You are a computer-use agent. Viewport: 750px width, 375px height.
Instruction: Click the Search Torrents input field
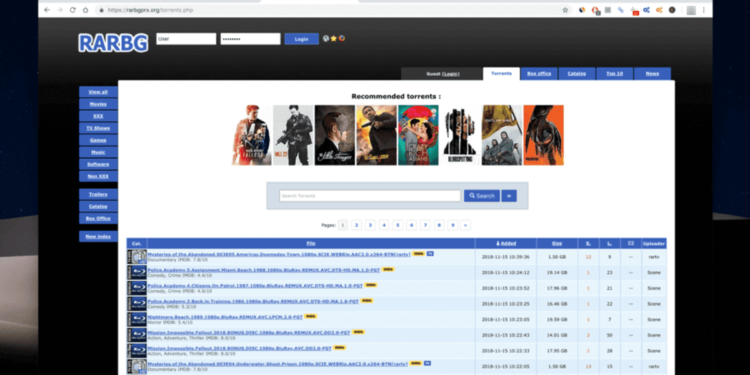[370, 196]
